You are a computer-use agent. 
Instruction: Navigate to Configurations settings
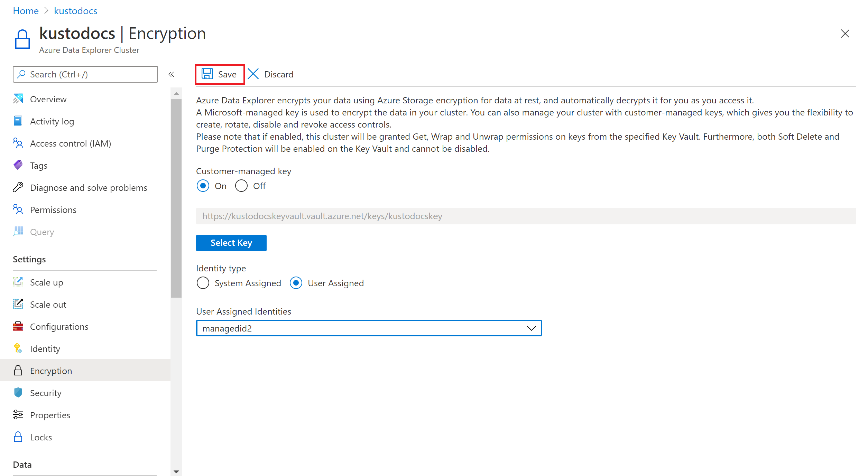pos(58,327)
